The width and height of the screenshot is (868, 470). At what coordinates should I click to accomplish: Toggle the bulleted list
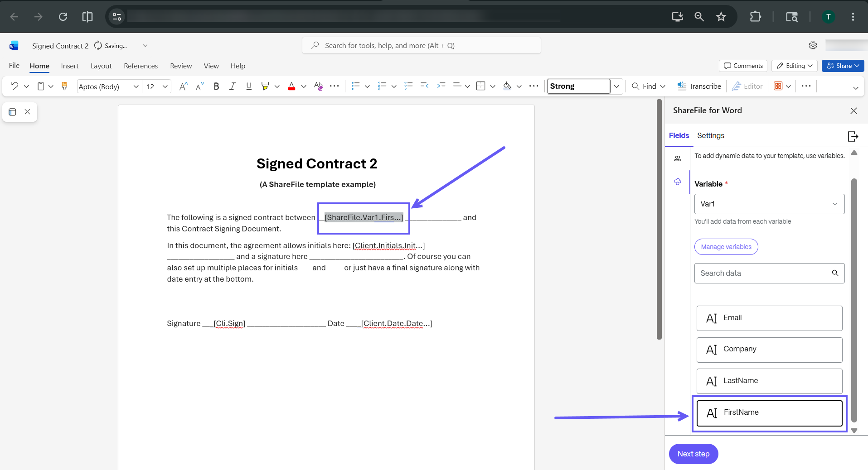[x=355, y=86]
